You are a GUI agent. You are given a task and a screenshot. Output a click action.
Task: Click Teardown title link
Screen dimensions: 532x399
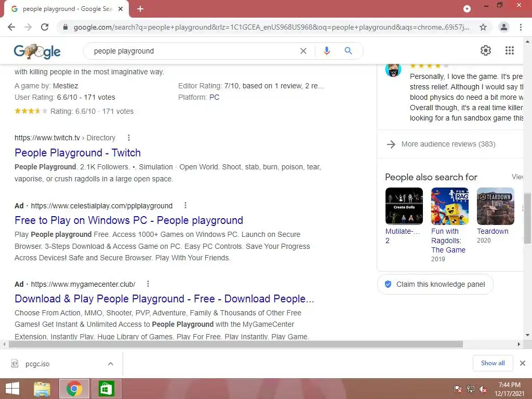[x=493, y=231]
